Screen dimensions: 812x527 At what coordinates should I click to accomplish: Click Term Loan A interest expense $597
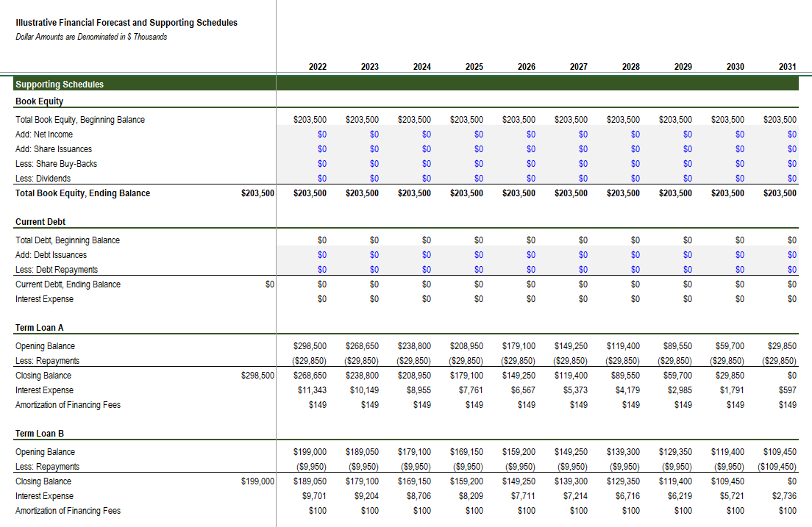(x=787, y=390)
